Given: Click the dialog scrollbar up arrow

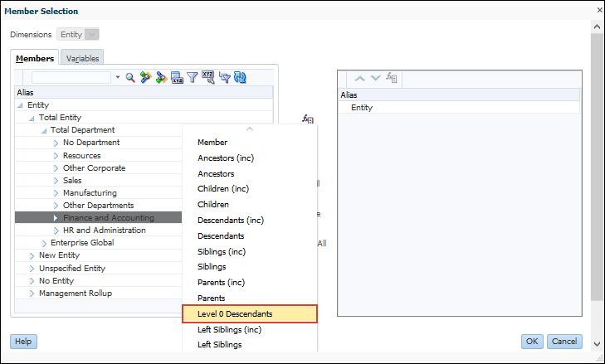Looking at the screenshot, I should (597, 27).
